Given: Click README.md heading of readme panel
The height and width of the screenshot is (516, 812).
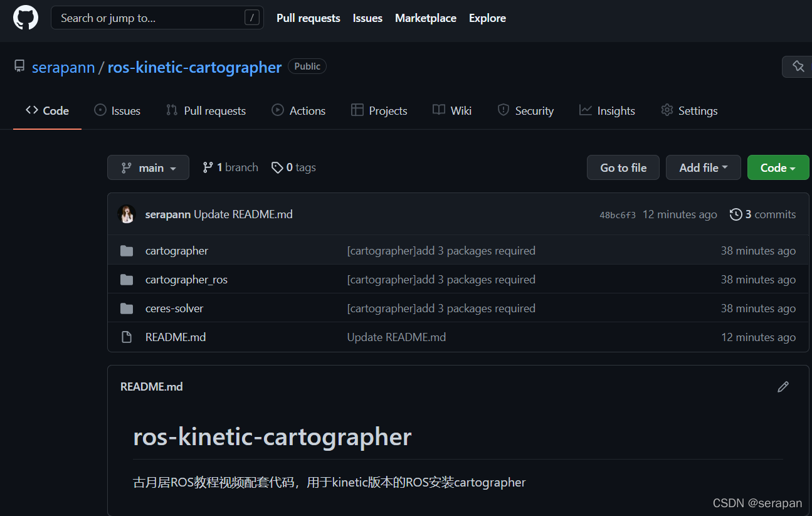Looking at the screenshot, I should click(x=152, y=387).
